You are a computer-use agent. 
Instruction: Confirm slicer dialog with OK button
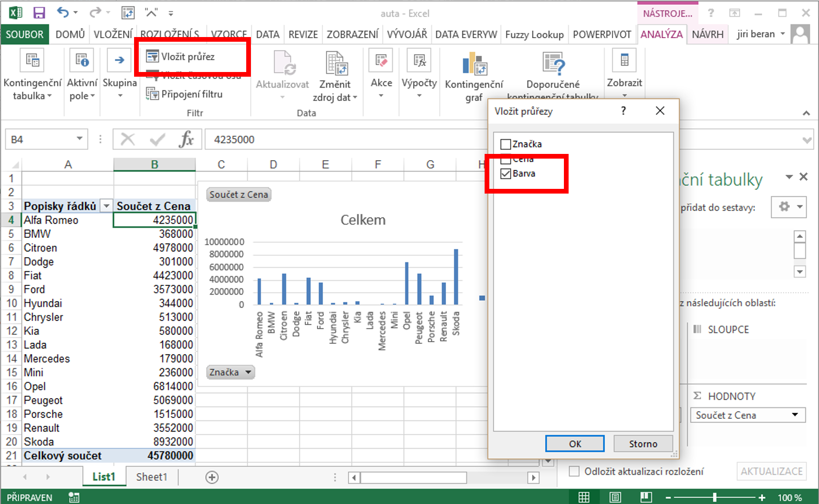(x=575, y=443)
